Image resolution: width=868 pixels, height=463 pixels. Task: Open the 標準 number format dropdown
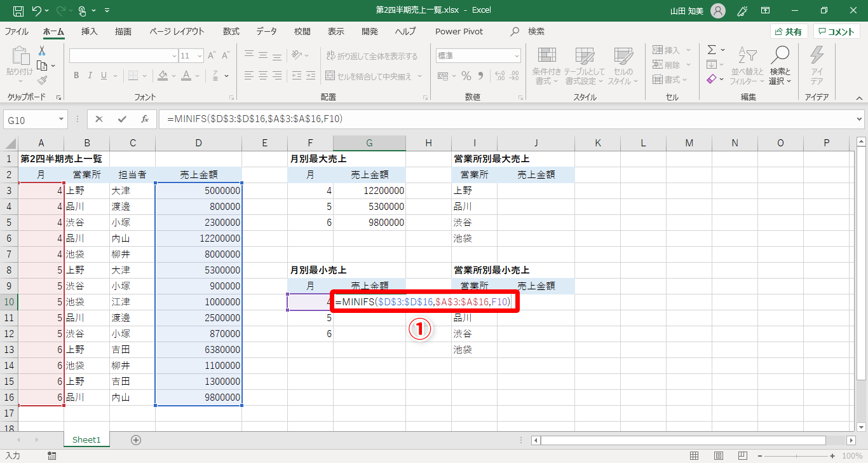516,56
